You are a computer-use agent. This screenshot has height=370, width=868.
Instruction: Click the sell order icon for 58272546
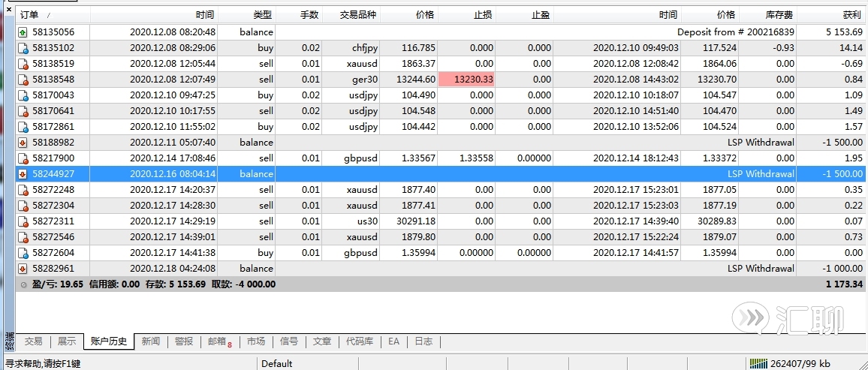coord(23,237)
